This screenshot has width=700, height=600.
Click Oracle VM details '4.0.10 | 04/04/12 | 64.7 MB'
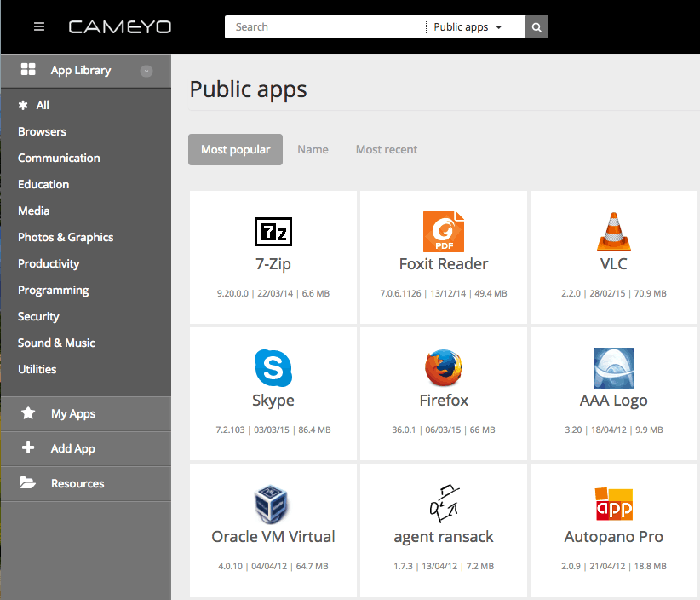(x=273, y=566)
